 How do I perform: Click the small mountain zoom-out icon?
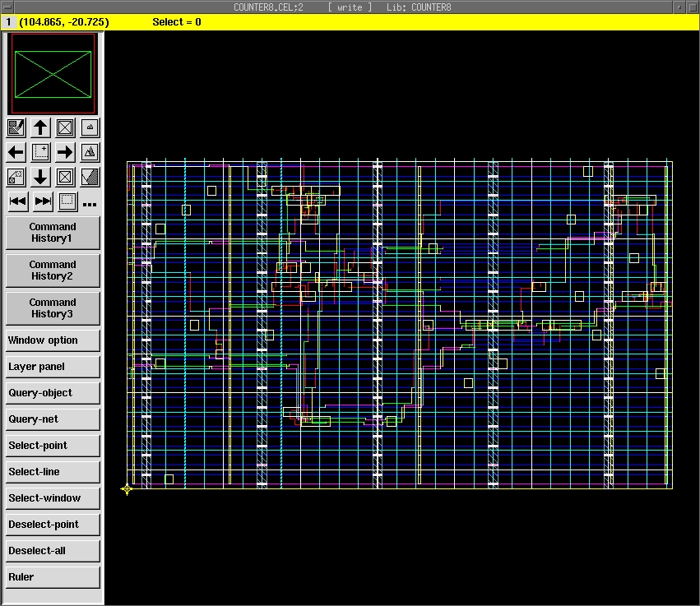coord(90,127)
